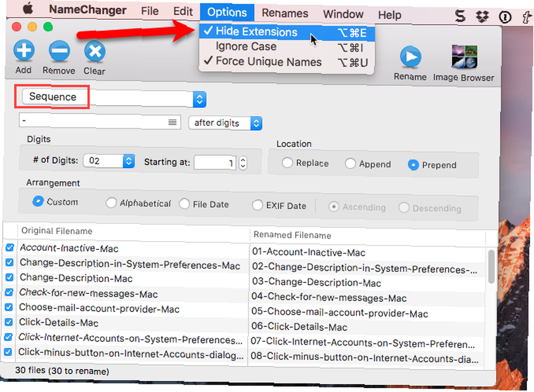The height and width of the screenshot is (392, 534).
Task: Choose Ignore Case in Options menu
Action: [287, 47]
